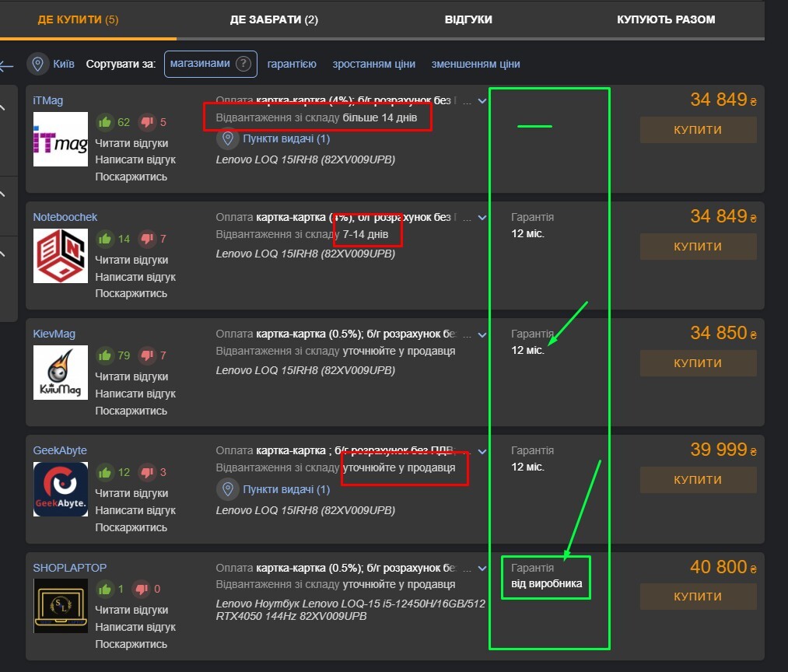
Task: Expand payment details for GeekAbyte
Action: point(482,451)
